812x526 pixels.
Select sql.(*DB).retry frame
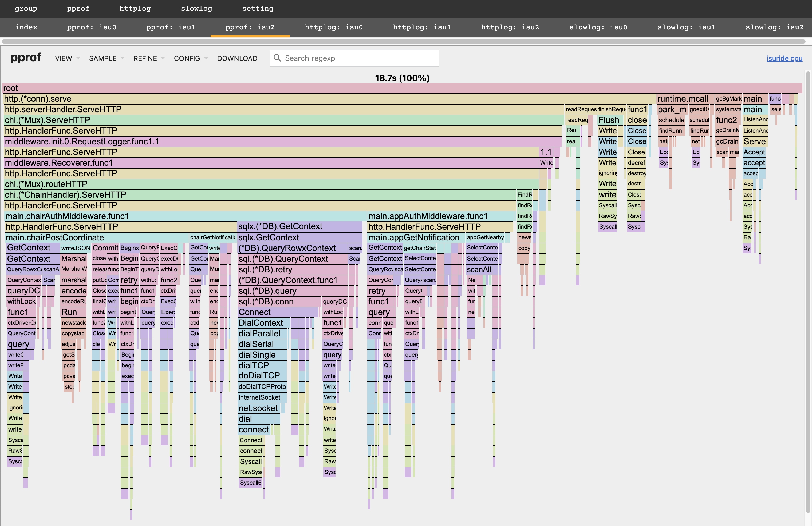tap(292, 270)
